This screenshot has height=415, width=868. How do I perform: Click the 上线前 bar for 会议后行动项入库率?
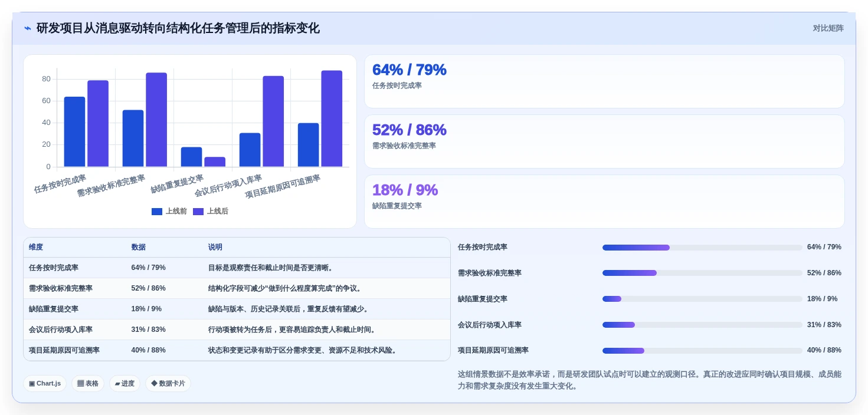click(x=250, y=150)
